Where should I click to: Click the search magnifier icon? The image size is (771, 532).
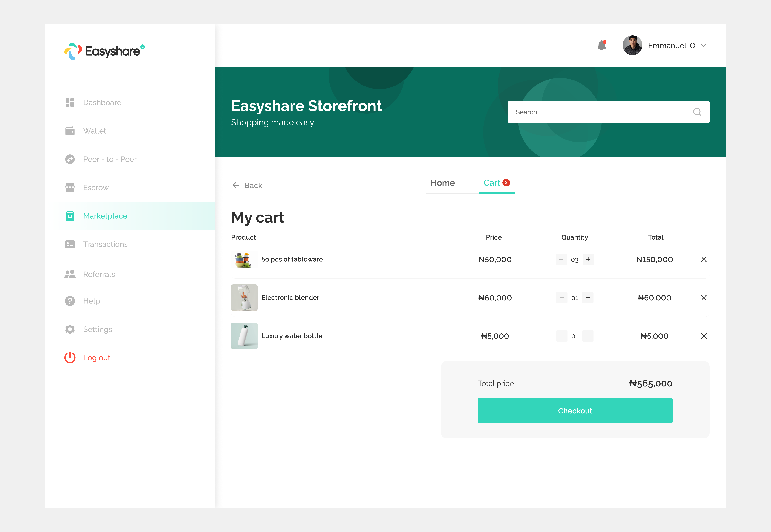[697, 112]
